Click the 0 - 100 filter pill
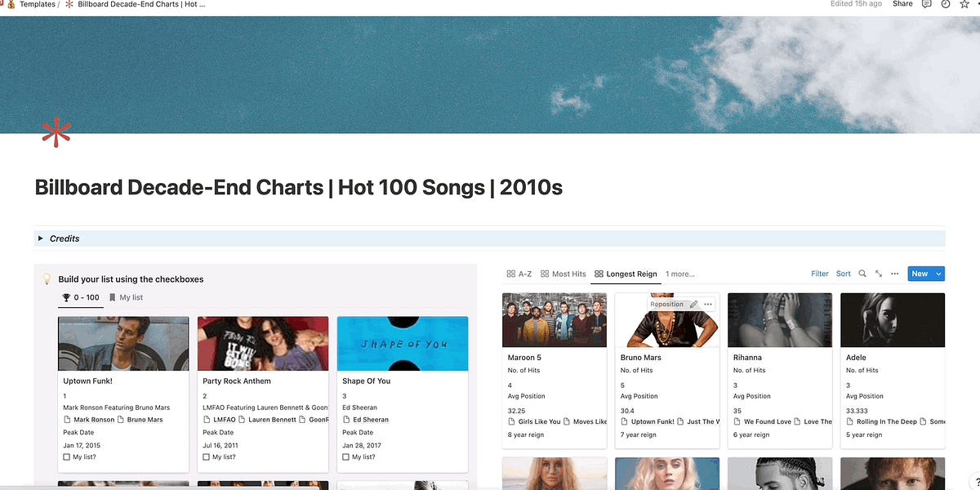 79,297
